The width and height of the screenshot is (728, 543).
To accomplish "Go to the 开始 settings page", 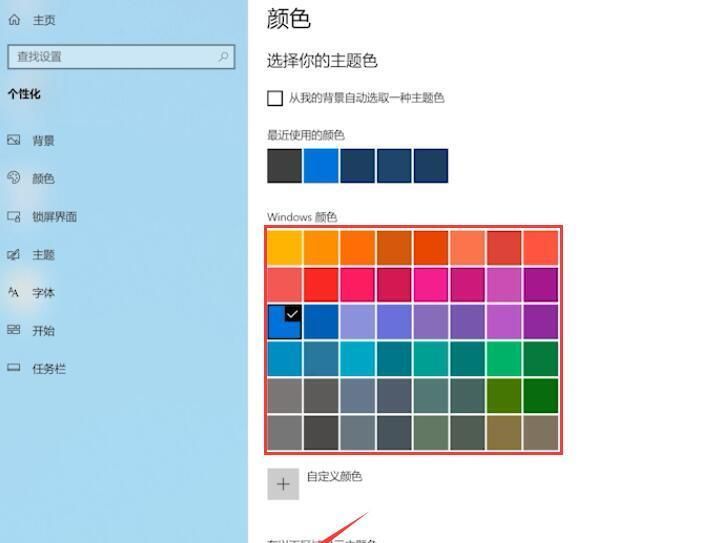I will [x=43, y=330].
